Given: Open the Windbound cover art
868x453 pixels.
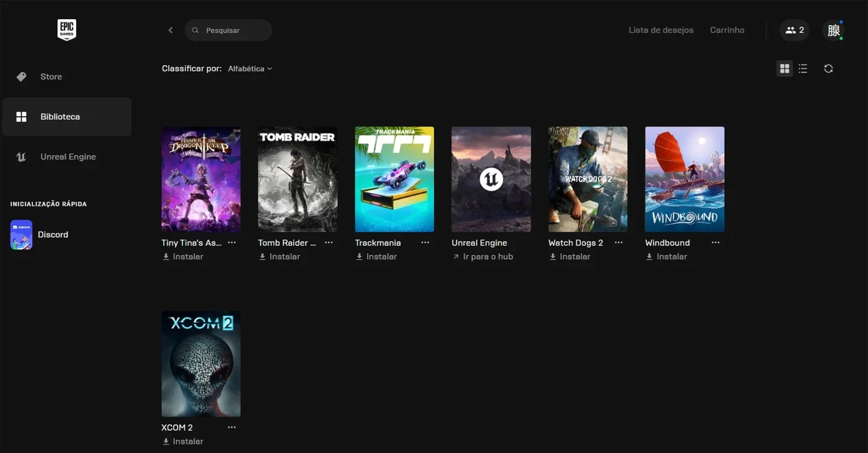Looking at the screenshot, I should 684,179.
